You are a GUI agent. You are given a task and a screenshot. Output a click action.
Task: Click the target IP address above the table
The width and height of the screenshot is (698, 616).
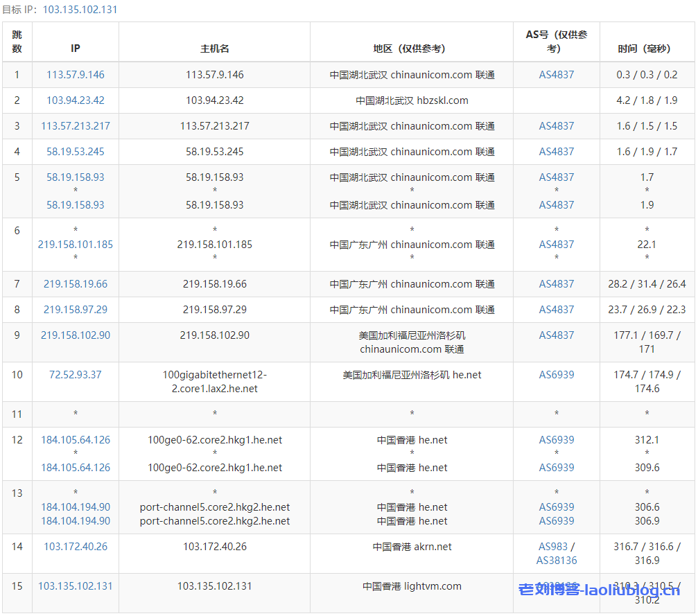[80, 10]
